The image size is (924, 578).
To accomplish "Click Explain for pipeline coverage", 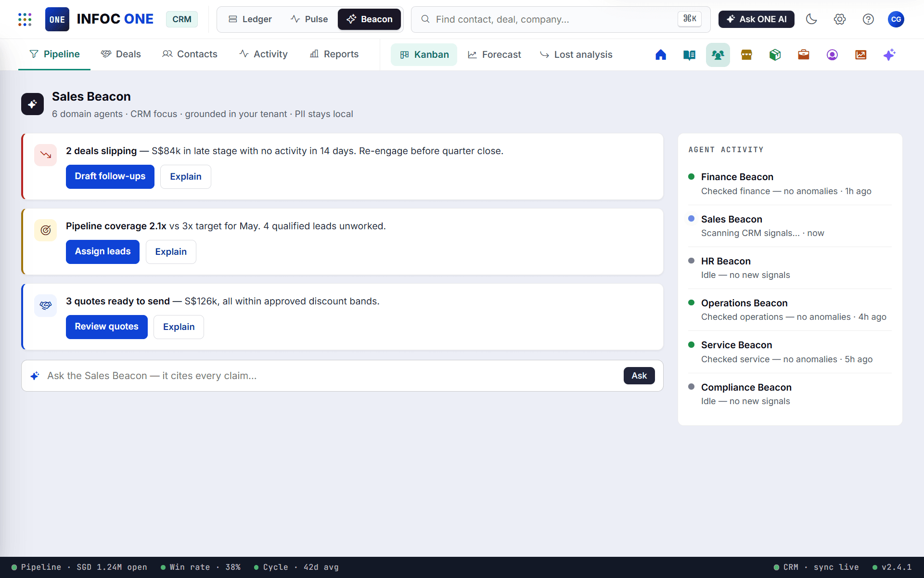I will (171, 252).
